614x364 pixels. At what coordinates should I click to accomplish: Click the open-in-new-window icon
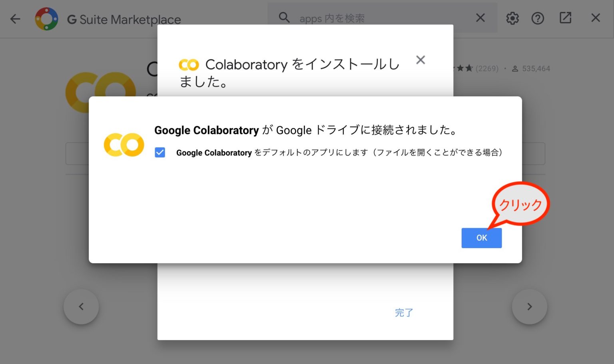[565, 18]
